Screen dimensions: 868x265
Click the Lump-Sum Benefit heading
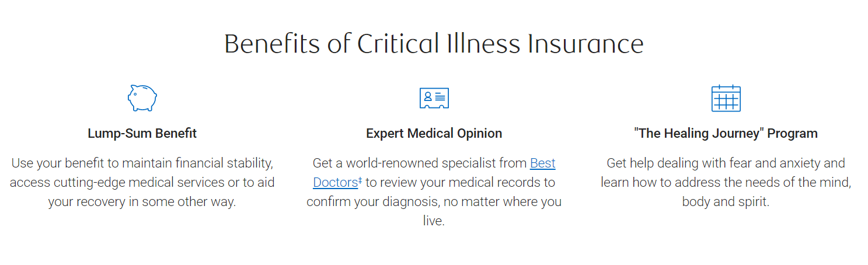[142, 133]
